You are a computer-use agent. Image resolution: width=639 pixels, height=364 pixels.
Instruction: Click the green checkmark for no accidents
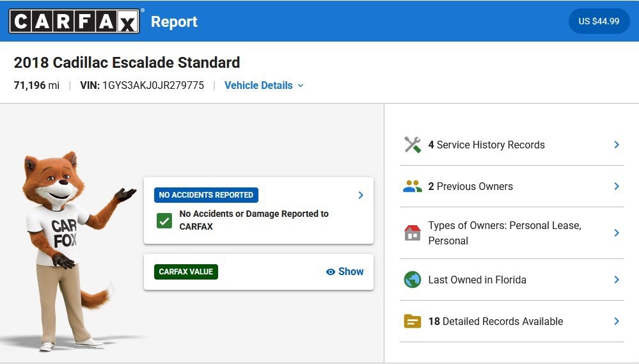coord(164,221)
